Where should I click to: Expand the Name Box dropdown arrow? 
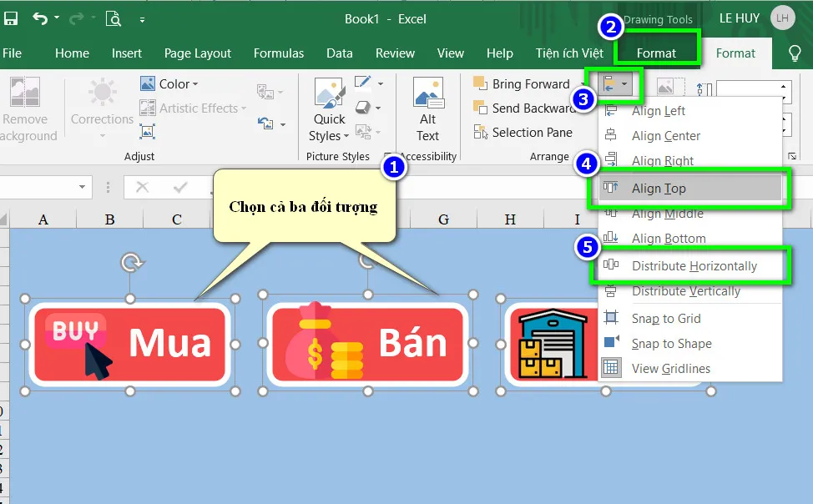pyautogui.click(x=83, y=187)
